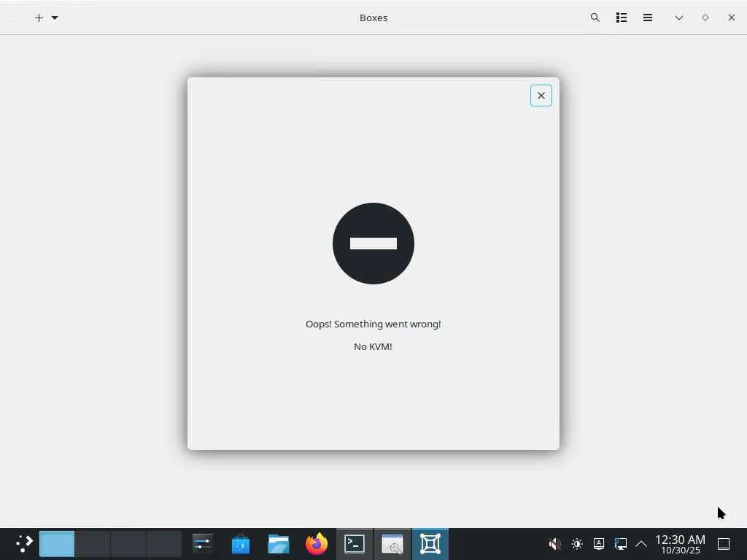The height and width of the screenshot is (560, 747).
Task: Open search in the Boxes header
Action: (x=595, y=17)
